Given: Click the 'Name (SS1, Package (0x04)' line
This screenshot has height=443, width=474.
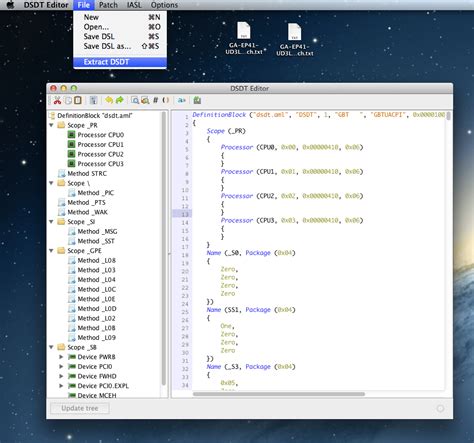Looking at the screenshot, I should coord(251,310).
